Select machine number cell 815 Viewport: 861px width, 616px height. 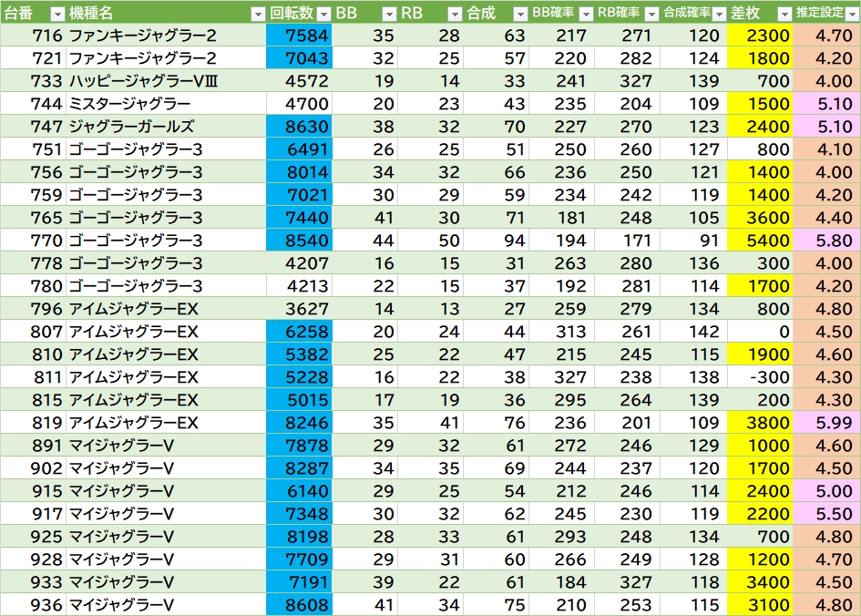(34, 400)
